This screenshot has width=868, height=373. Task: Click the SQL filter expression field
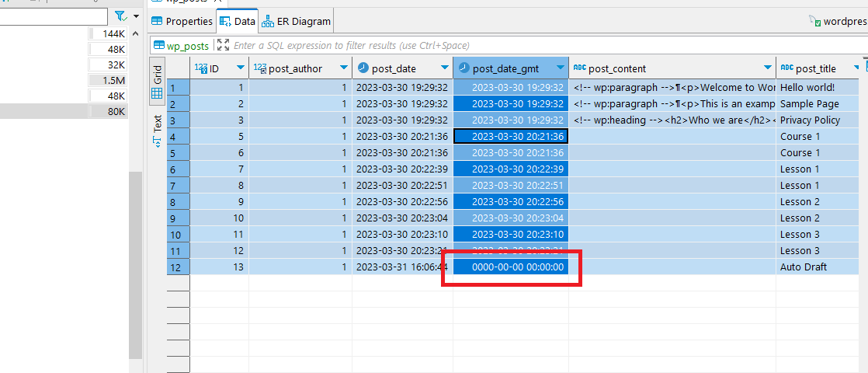tap(352, 46)
